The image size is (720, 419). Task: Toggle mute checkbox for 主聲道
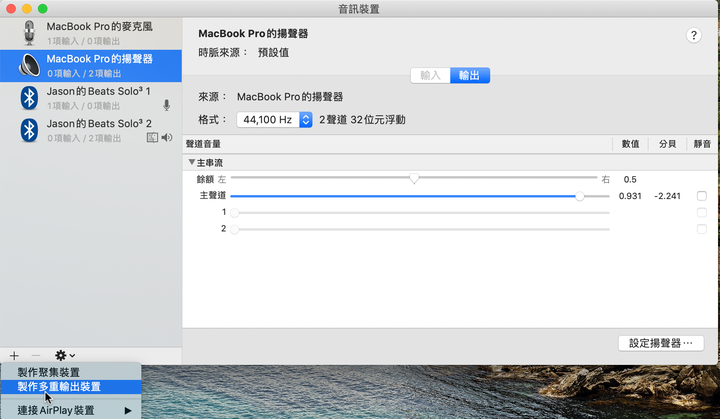click(702, 196)
